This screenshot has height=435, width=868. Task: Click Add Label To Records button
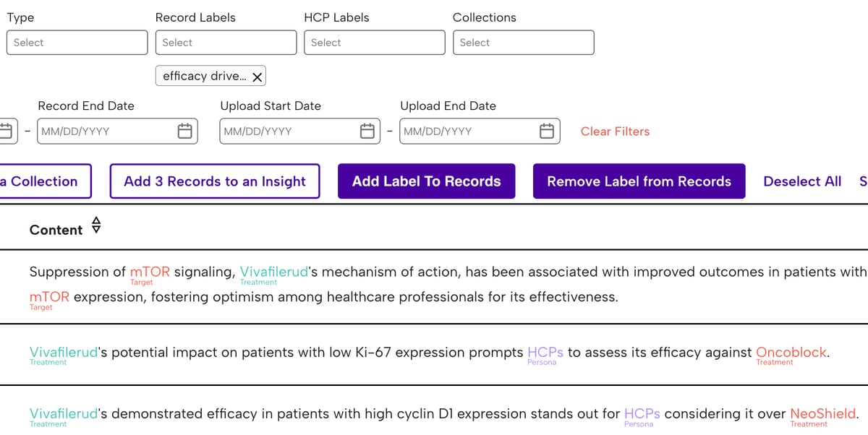[426, 181]
